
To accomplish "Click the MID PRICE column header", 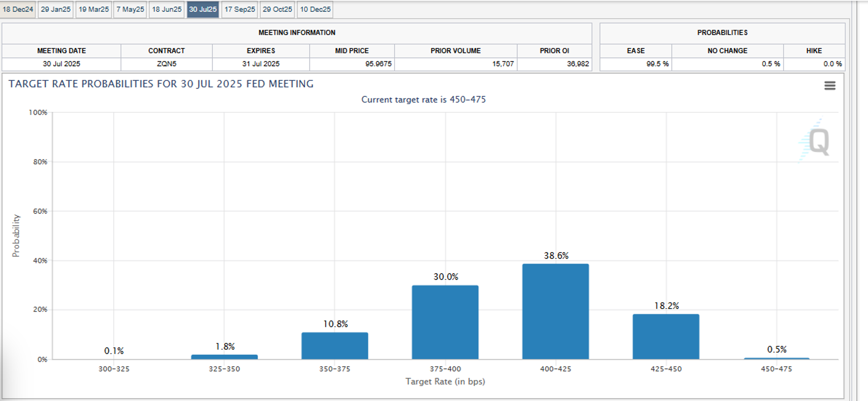I will 352,51.
